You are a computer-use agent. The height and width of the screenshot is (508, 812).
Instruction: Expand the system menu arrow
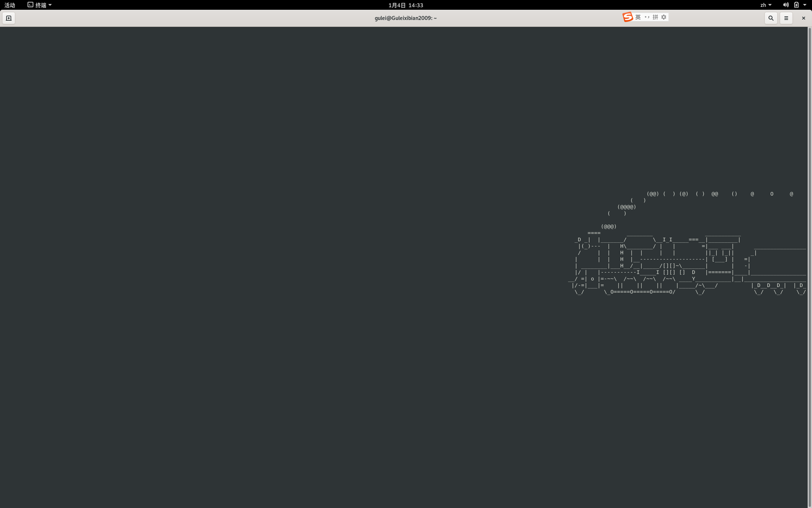click(805, 5)
